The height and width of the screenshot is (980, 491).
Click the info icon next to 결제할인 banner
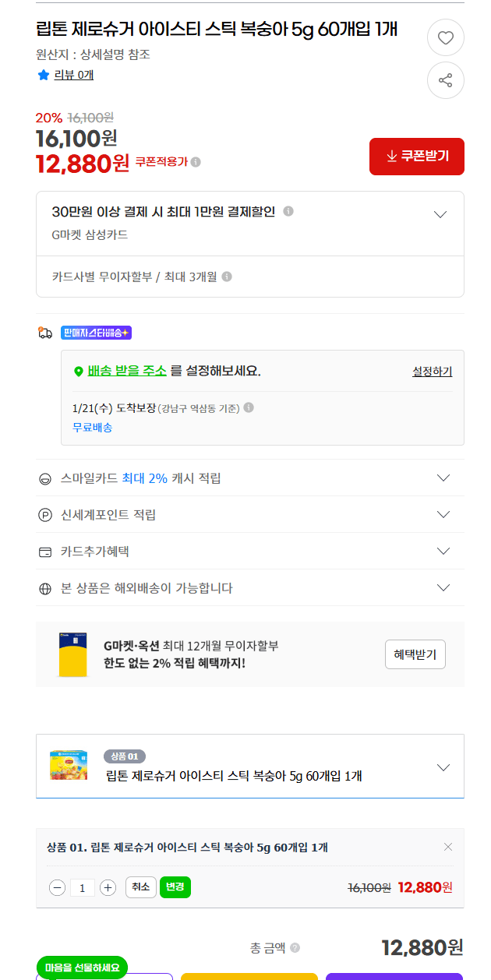(x=289, y=211)
